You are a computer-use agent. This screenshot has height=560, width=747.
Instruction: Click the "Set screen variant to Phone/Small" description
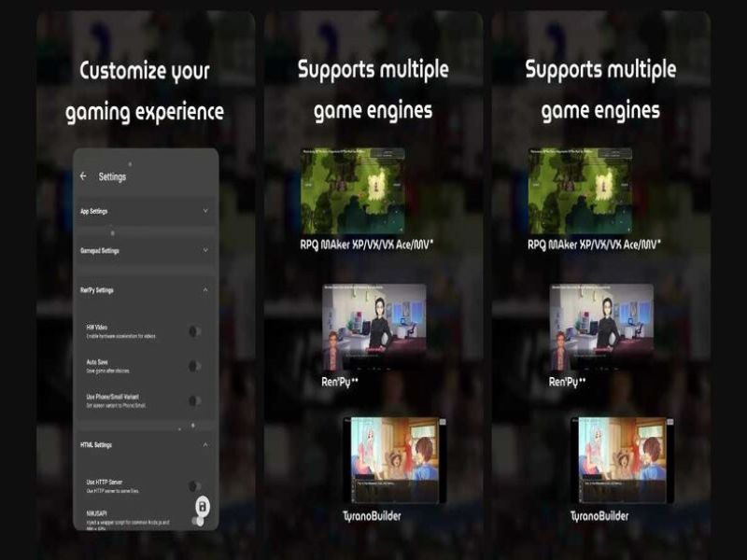tap(116, 406)
